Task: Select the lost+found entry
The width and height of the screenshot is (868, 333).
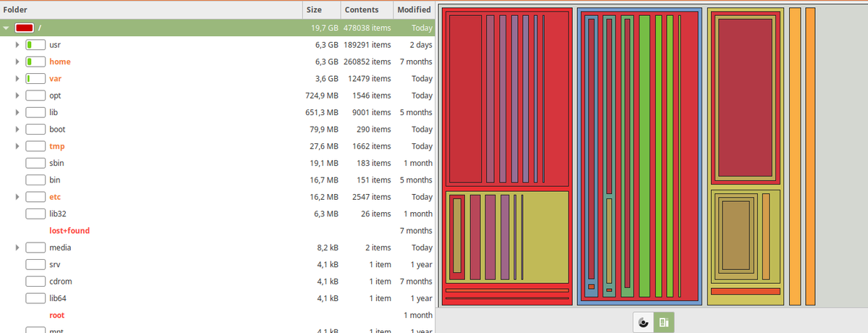Action: pyautogui.click(x=69, y=231)
